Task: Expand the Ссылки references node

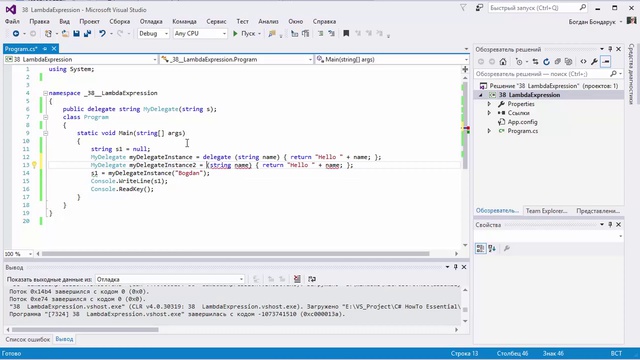Action: click(x=489, y=113)
